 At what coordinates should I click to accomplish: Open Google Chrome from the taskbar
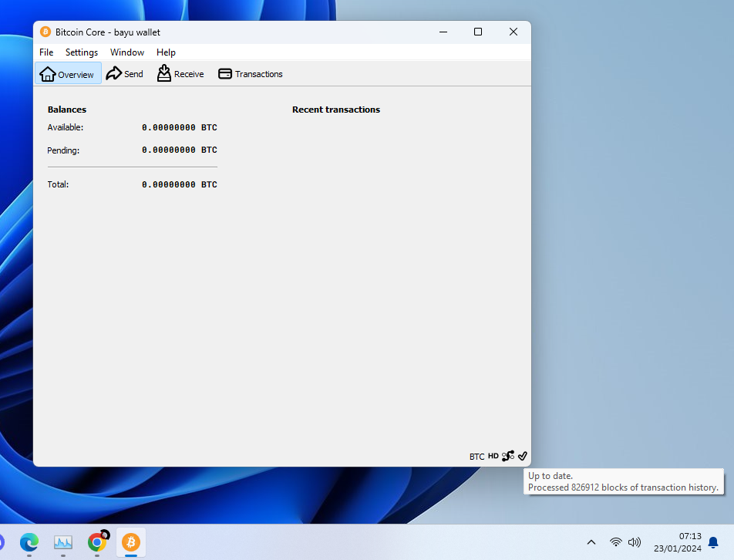(x=97, y=542)
